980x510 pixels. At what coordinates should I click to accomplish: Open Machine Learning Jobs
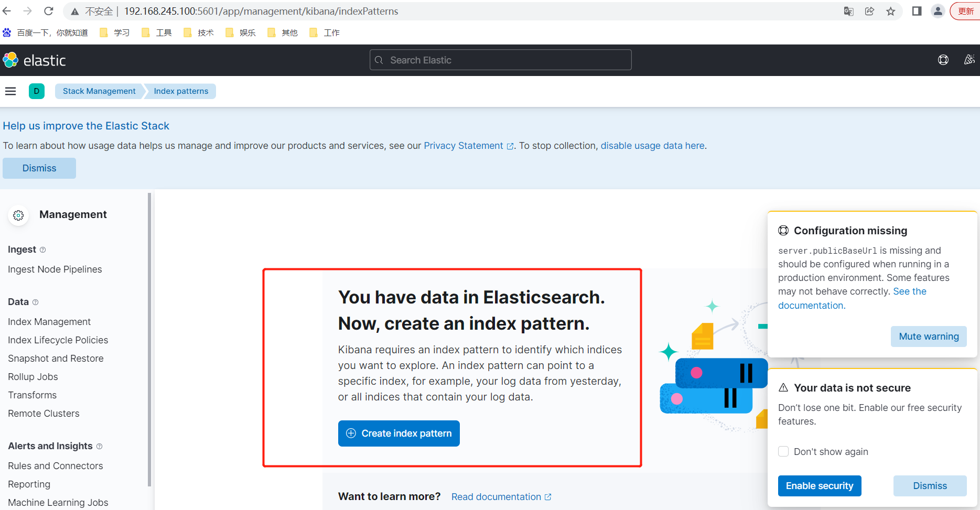[58, 503]
